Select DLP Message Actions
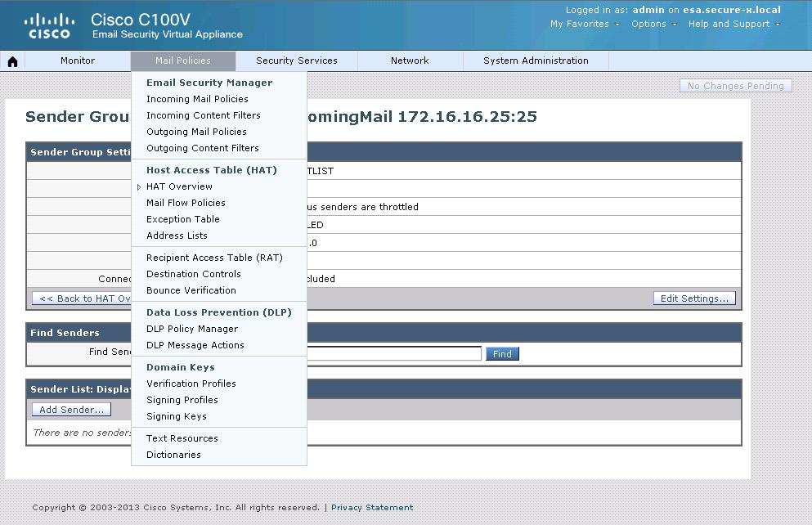 195,345
